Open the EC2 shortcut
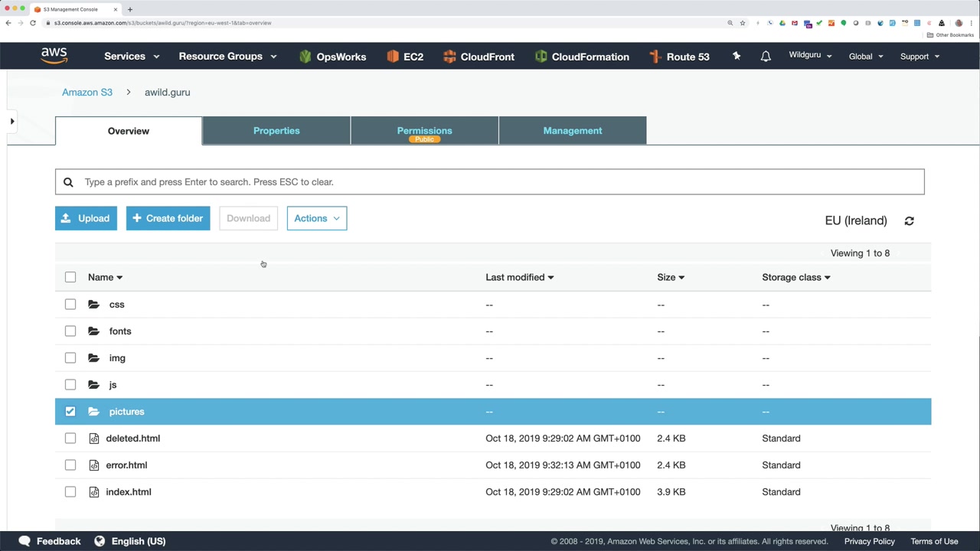This screenshot has height=551, width=980. 405,57
